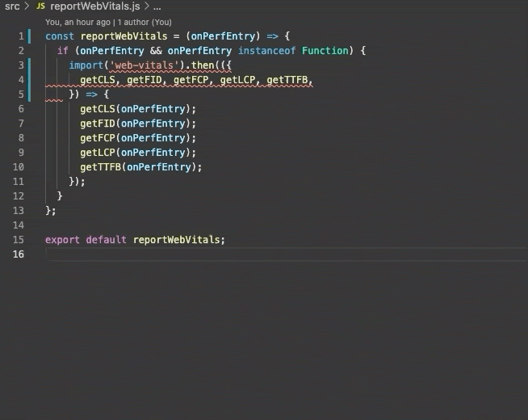Click the 'instanceof' keyword on line 2
This screenshot has width=528, height=420.
click(x=266, y=51)
